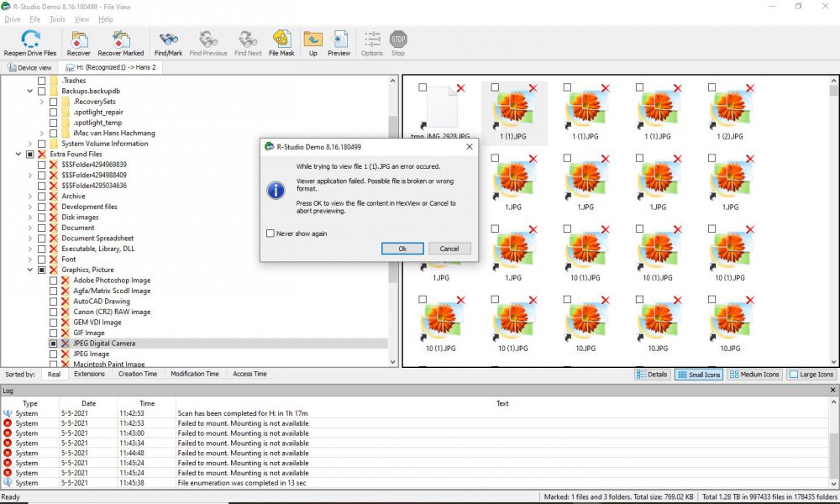Click Cancel in the error dialog
840x504 pixels.
pos(449,249)
